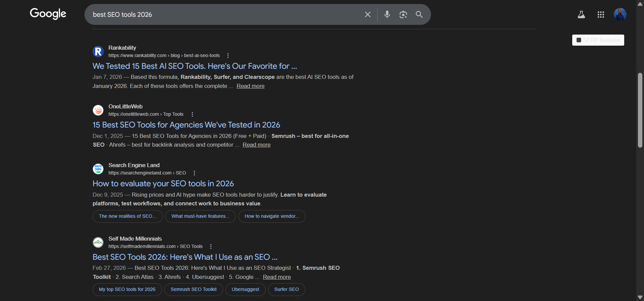Click the selfmademillennials.com SEO Tools URL
This screenshot has width=644, height=301.
[x=155, y=247]
